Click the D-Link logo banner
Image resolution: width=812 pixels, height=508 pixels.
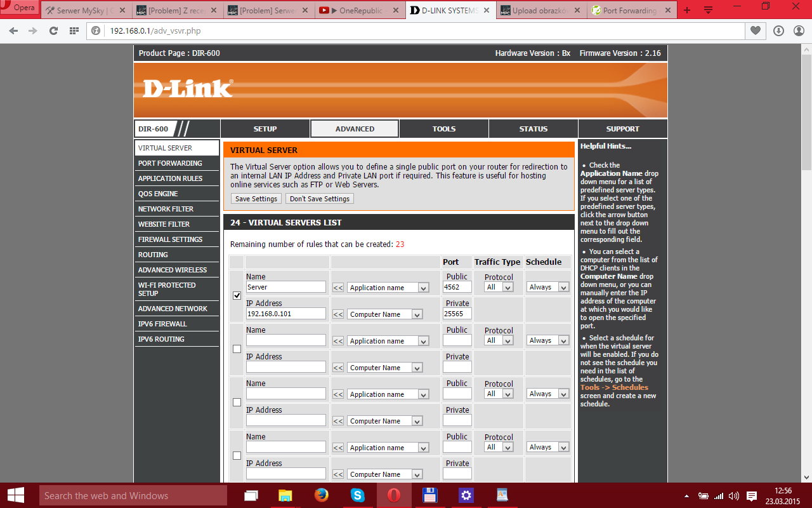click(188, 88)
